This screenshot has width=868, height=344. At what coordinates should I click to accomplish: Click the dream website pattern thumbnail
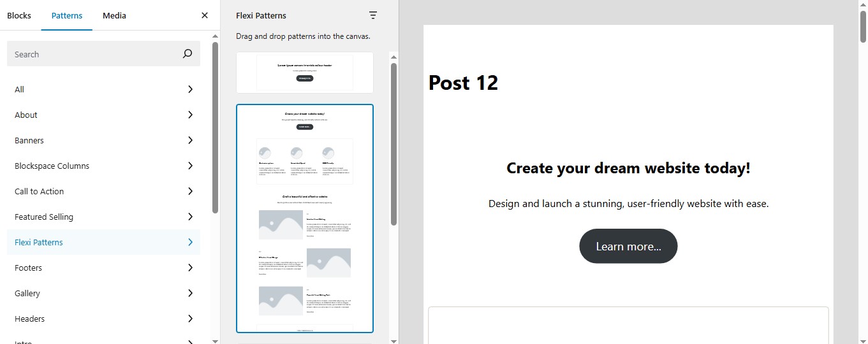tap(305, 219)
